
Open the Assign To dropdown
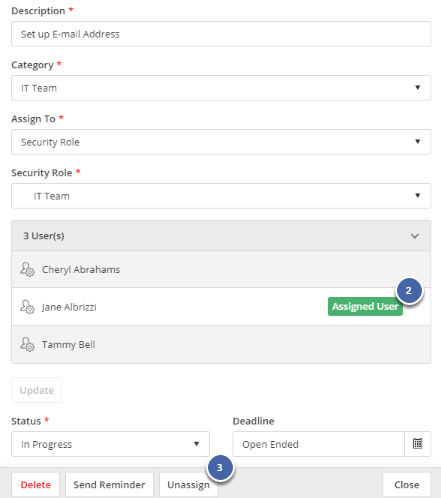click(221, 142)
